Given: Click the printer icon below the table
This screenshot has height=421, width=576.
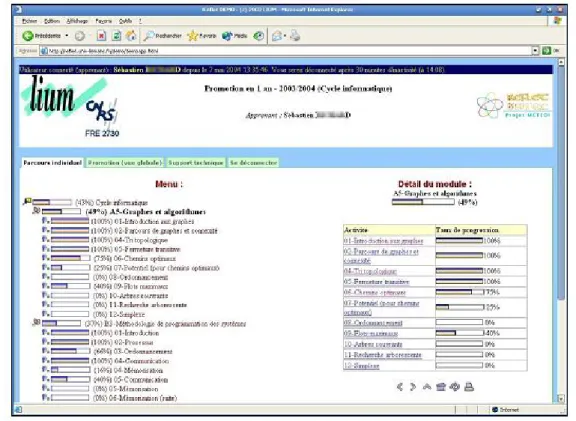Looking at the screenshot, I should pos(469,386).
